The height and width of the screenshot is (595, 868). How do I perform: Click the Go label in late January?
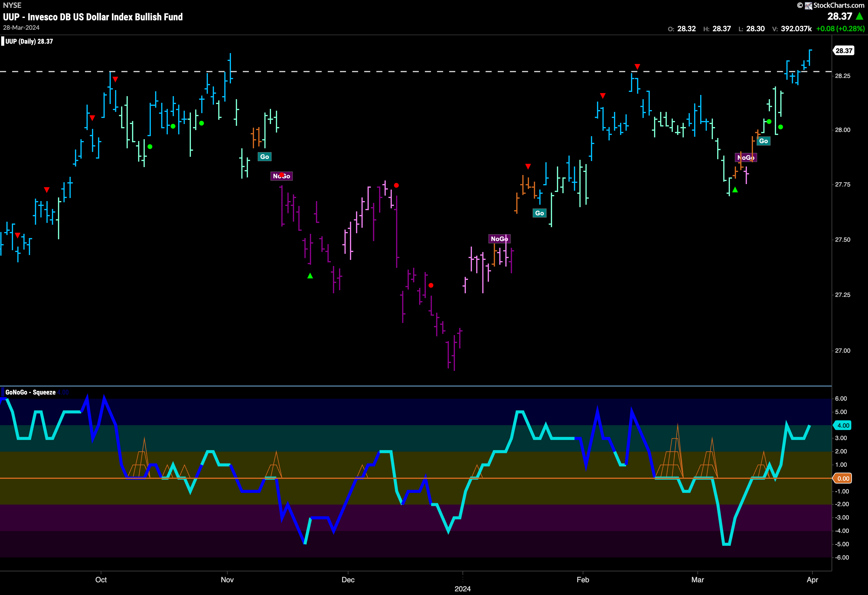(539, 213)
